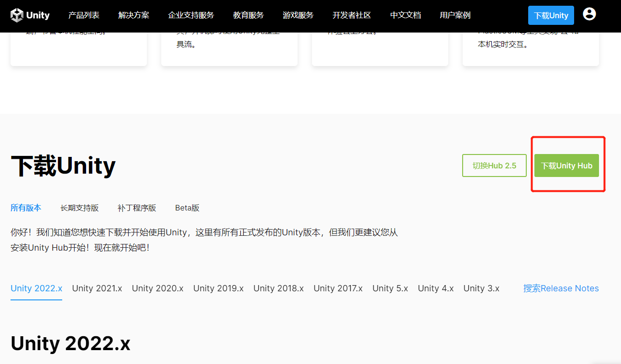Open 教育服务 navigation menu
The image size is (621, 364).
coord(248,15)
